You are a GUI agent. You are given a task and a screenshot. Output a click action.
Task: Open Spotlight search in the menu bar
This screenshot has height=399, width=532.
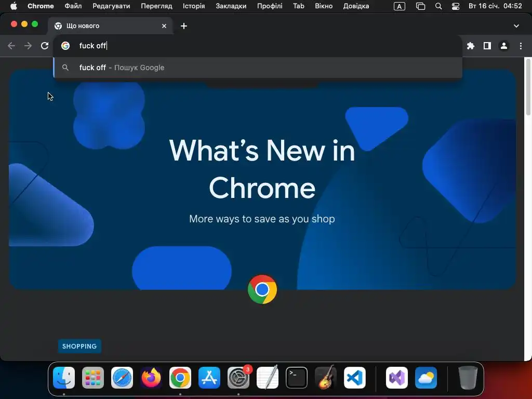coord(438,6)
